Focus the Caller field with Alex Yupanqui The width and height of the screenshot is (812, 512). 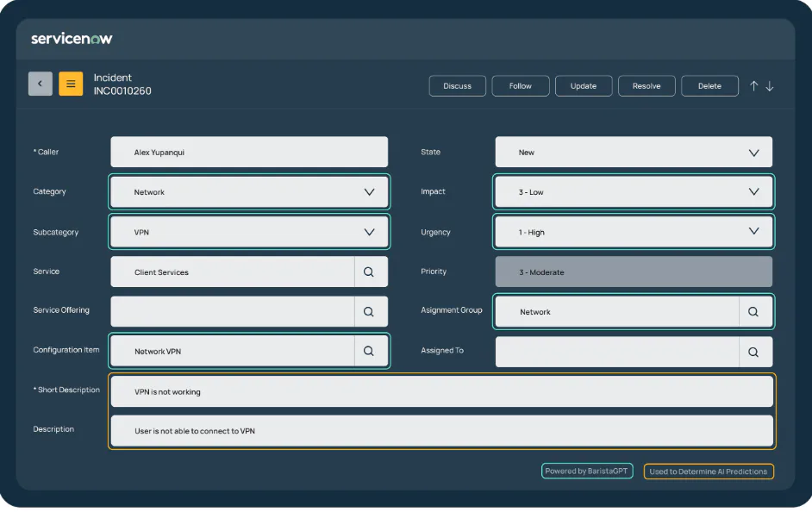coord(249,152)
